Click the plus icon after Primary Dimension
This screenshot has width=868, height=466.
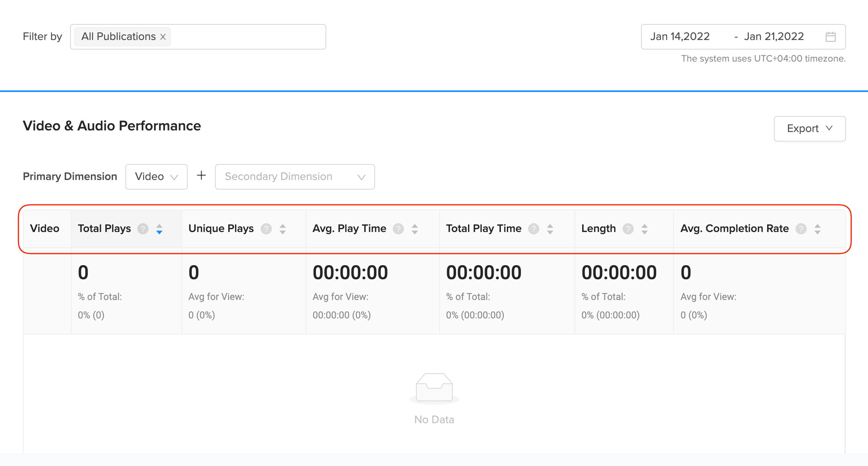coord(201,176)
